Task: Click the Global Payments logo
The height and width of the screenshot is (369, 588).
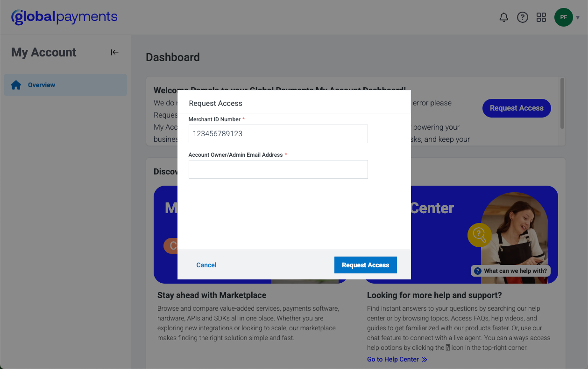Action: point(64,17)
